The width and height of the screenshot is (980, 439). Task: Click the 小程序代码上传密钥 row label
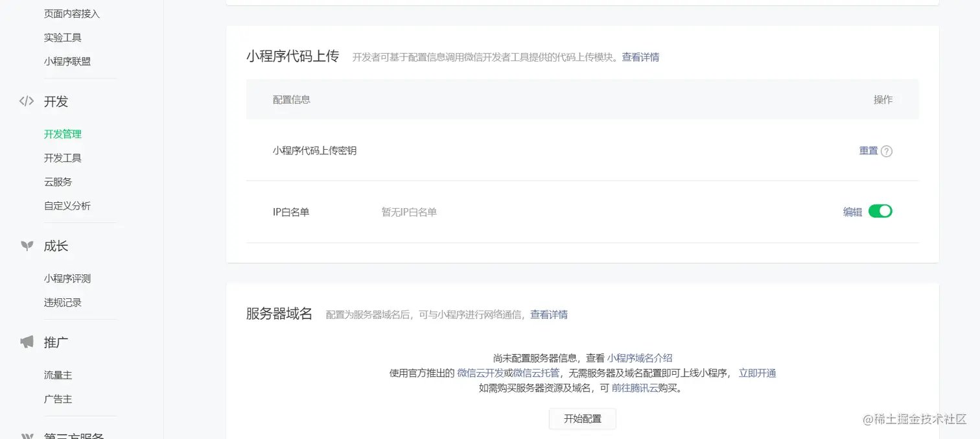click(314, 150)
